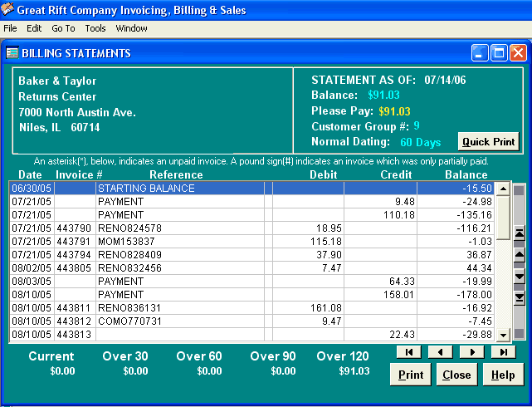Click the Over 120 amount $91.03
Image resolution: width=532 pixels, height=407 pixels.
[x=354, y=370]
